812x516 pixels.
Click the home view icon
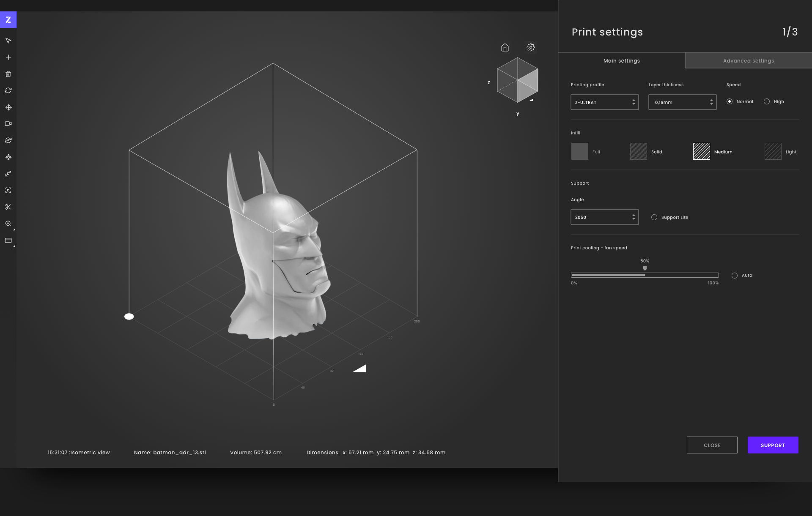[505, 47]
